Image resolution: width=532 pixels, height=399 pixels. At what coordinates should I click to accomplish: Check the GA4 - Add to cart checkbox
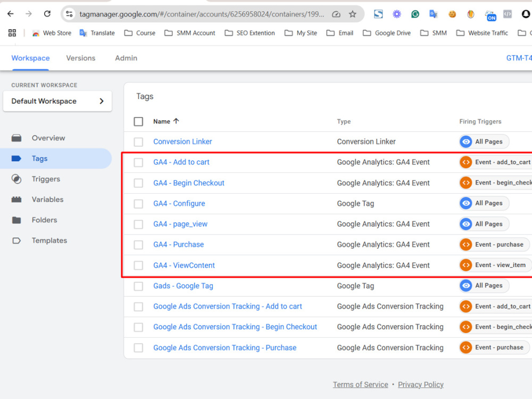pos(138,162)
